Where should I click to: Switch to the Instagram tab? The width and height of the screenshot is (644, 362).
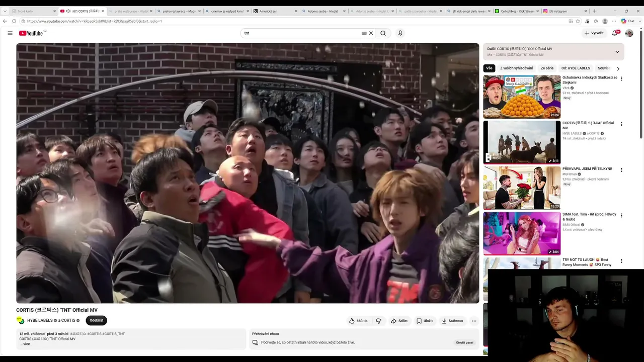[x=566, y=11]
